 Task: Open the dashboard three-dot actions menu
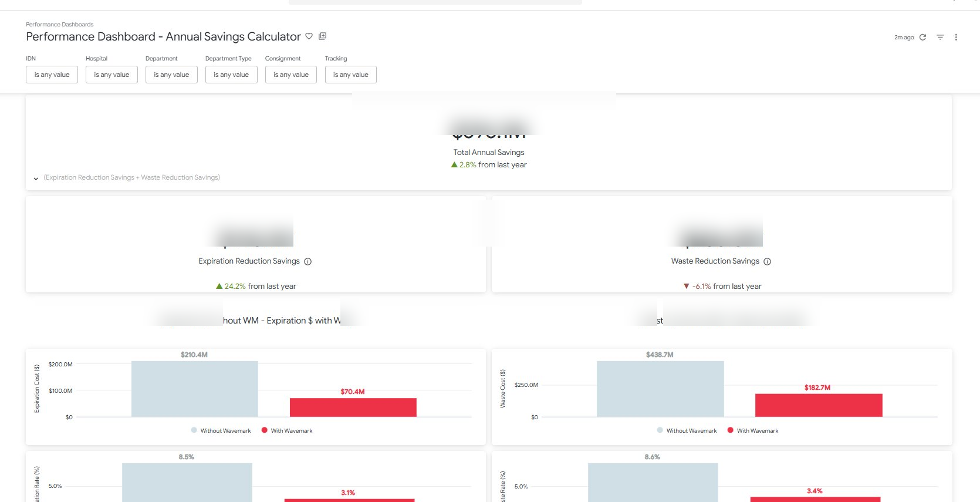point(956,37)
